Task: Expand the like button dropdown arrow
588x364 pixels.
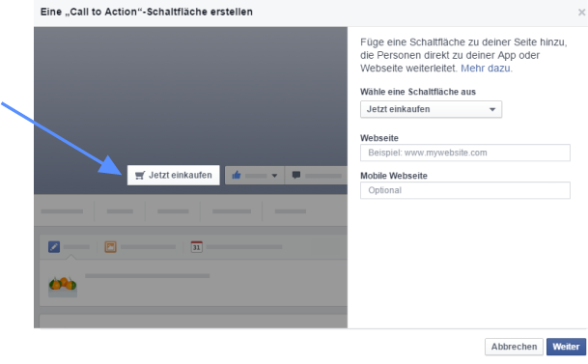Action: point(274,176)
